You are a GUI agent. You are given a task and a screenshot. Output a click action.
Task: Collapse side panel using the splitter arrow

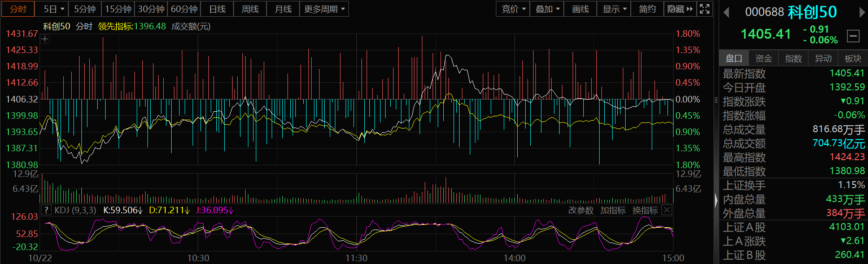pyautogui.click(x=716, y=200)
